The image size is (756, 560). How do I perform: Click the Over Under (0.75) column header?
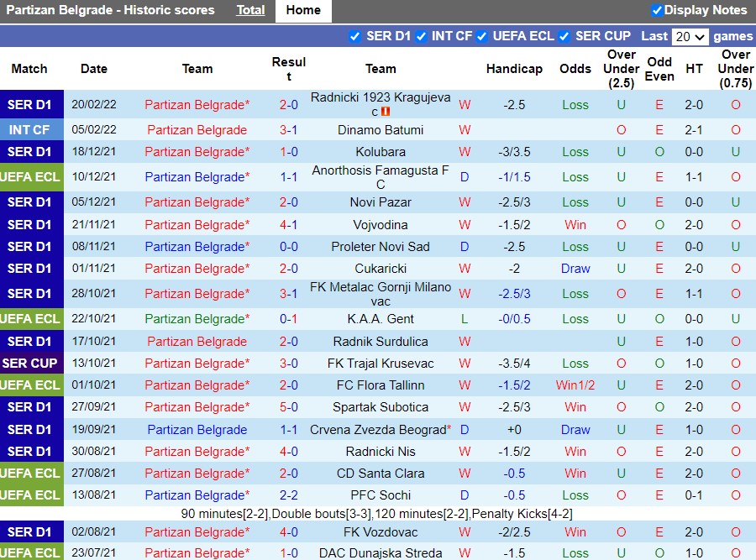point(735,69)
